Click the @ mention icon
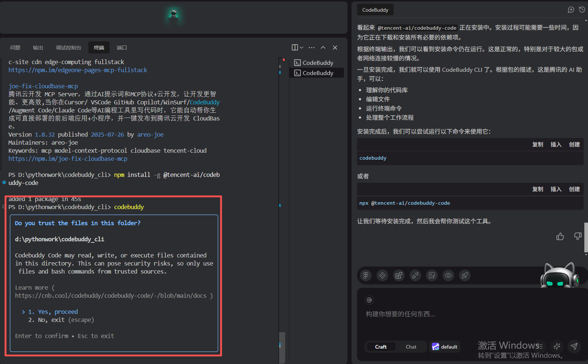Image resolution: width=588 pixels, height=364 pixels. (x=370, y=300)
